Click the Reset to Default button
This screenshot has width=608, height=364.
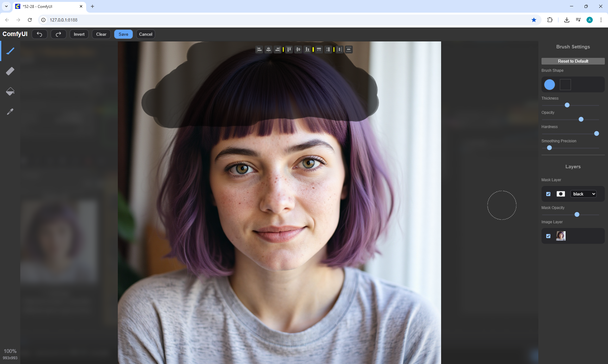coord(573,61)
